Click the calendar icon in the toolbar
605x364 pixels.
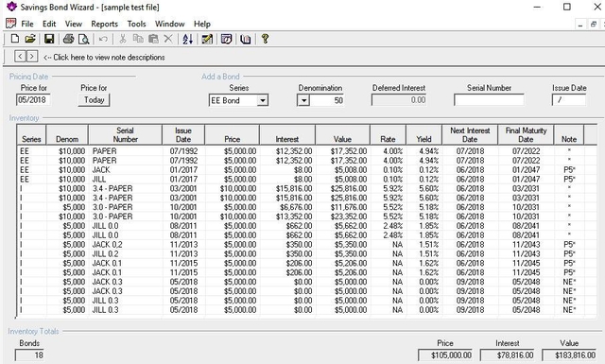tap(227, 39)
